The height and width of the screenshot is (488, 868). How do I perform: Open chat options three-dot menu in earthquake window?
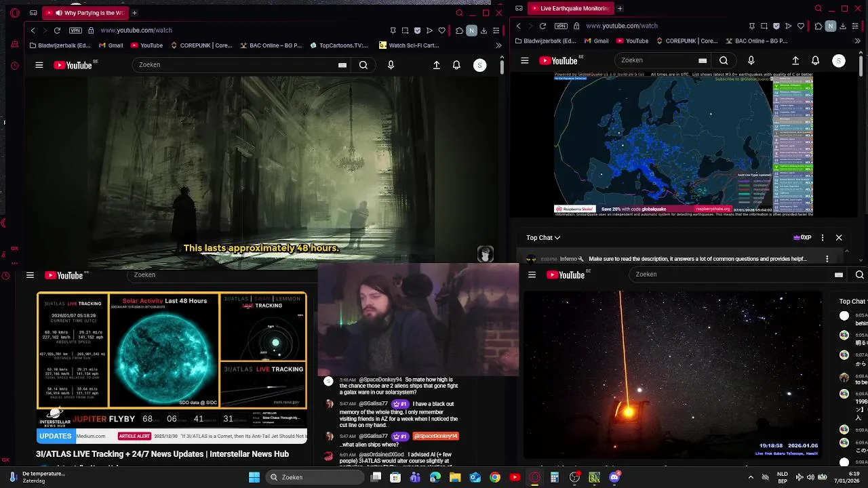823,238
